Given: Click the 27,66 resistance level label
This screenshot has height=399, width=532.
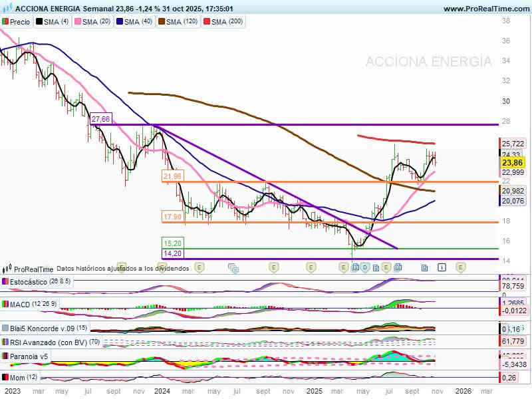Looking at the screenshot, I should coord(100,119).
